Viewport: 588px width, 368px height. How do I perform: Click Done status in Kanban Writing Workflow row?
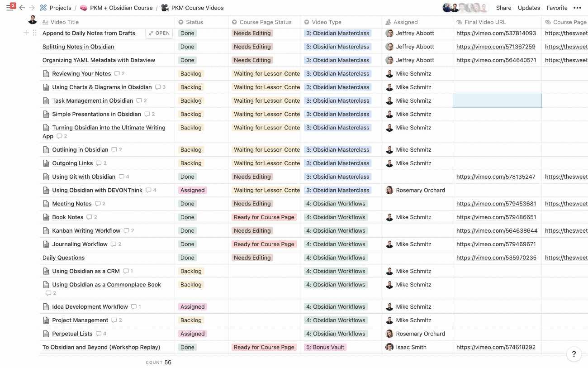pos(187,231)
